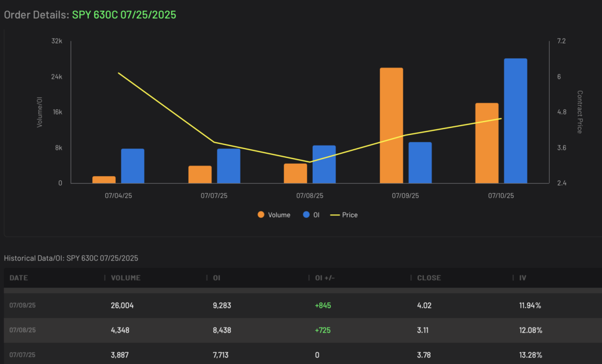Select the 07/08/25 date cell in table
602x364 pixels.
[22, 330]
